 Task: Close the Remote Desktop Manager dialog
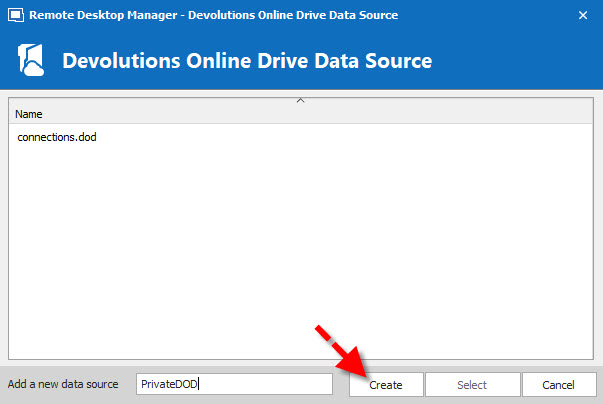[583, 15]
